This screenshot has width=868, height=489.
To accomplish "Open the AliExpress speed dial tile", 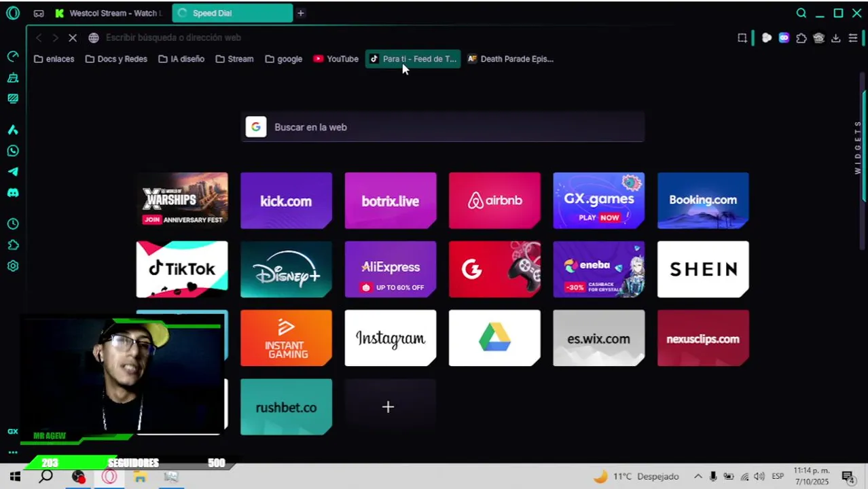I will [391, 269].
